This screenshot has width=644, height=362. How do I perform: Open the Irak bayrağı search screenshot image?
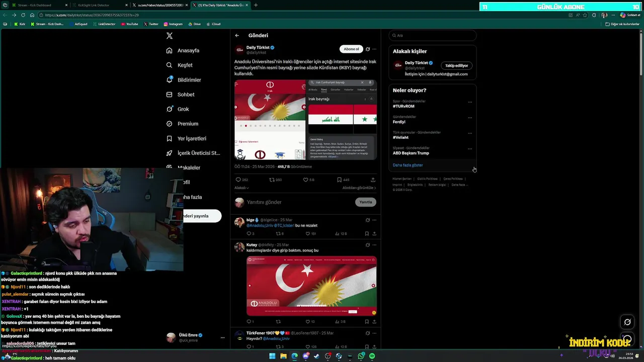(342, 120)
